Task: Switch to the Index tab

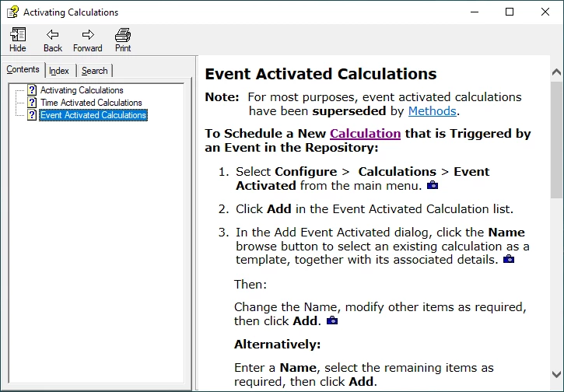Action: coord(59,71)
